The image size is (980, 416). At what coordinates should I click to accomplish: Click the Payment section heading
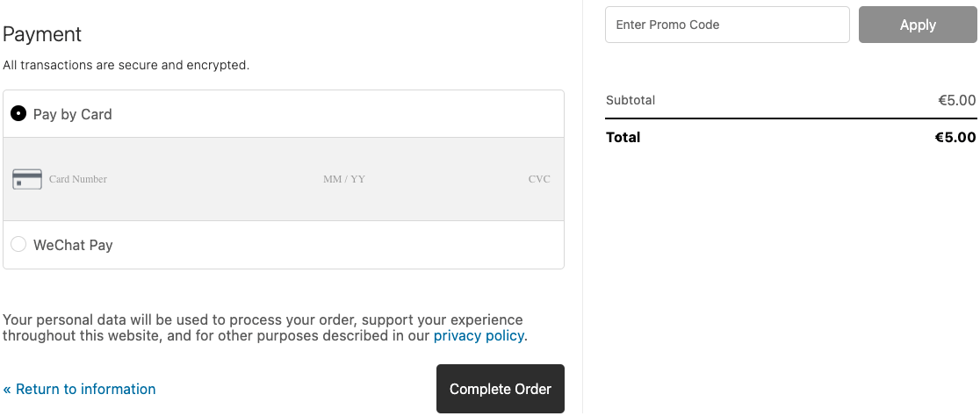pos(42,34)
